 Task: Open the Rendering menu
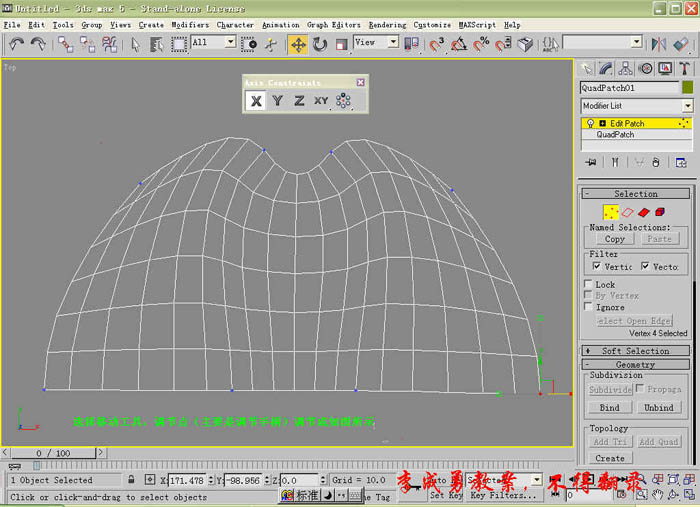click(x=387, y=25)
